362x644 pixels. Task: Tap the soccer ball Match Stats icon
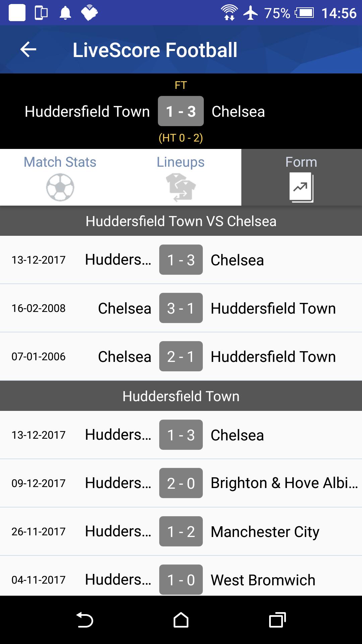click(60, 187)
